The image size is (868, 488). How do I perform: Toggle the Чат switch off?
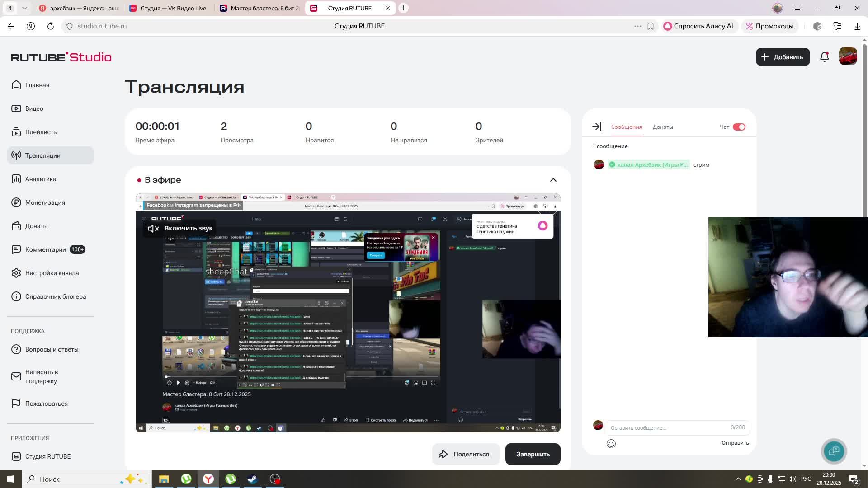739,127
